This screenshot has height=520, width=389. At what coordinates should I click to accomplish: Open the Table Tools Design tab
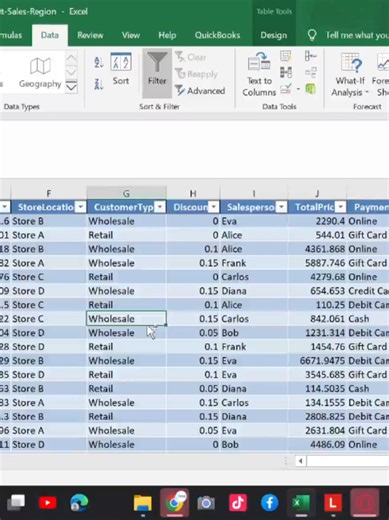click(274, 35)
